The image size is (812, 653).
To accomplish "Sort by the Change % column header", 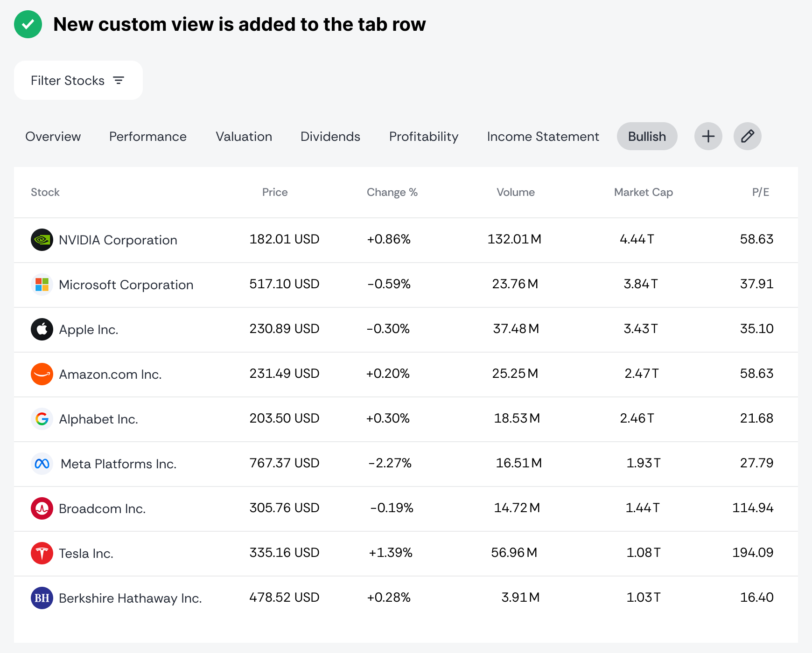I will click(x=392, y=192).
